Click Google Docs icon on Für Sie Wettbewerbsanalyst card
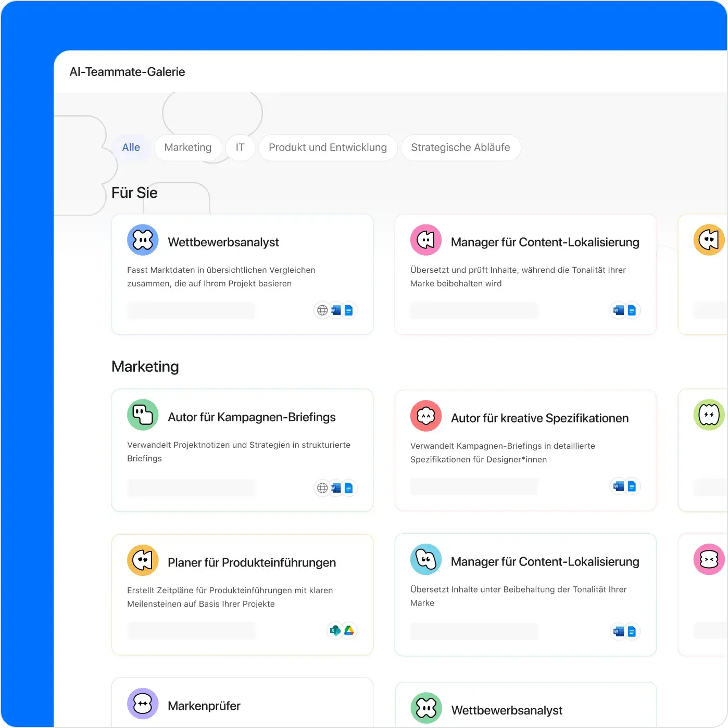Viewport: 728px width, 728px height. coord(349,310)
